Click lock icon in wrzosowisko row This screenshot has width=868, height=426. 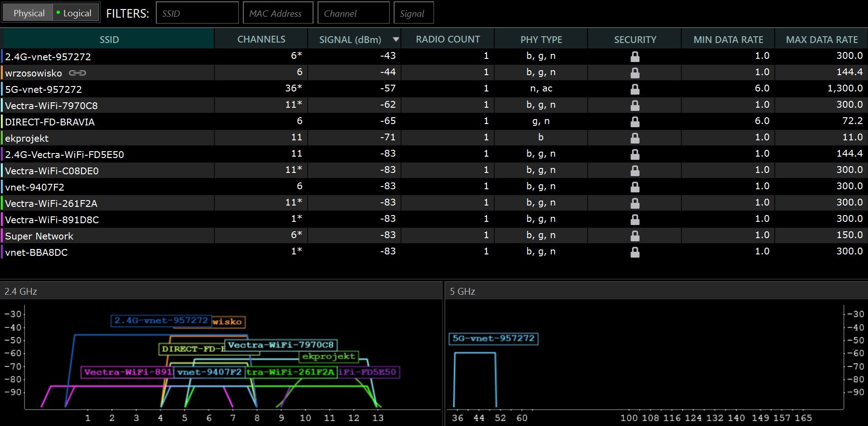tap(635, 73)
